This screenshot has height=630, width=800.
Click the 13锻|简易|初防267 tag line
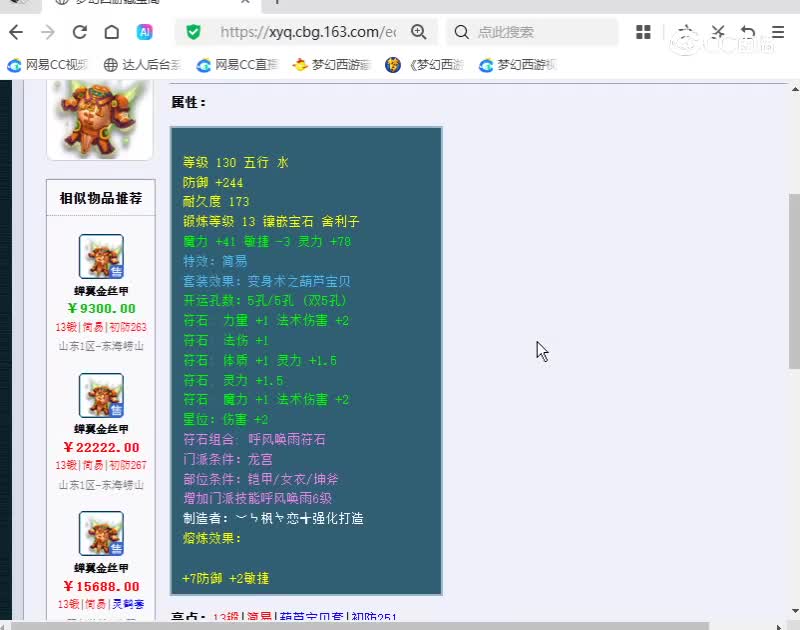[x=101, y=465]
